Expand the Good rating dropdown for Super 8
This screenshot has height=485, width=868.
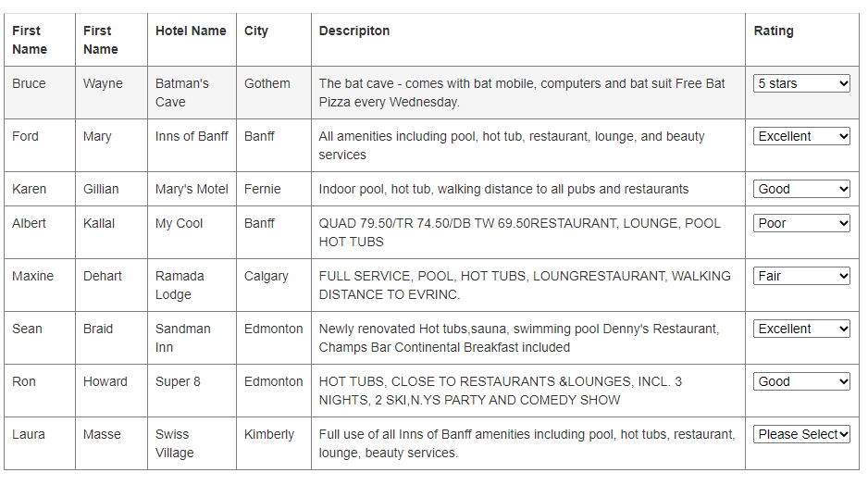tap(801, 381)
